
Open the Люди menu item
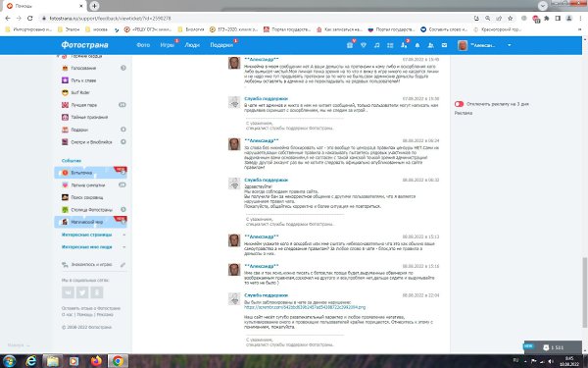click(192, 45)
